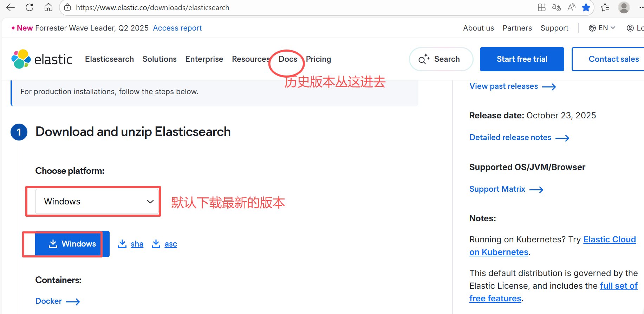Viewport: 644px width, 314px height.
Task: Expand the Windows platform dropdown
Action: coord(97,202)
